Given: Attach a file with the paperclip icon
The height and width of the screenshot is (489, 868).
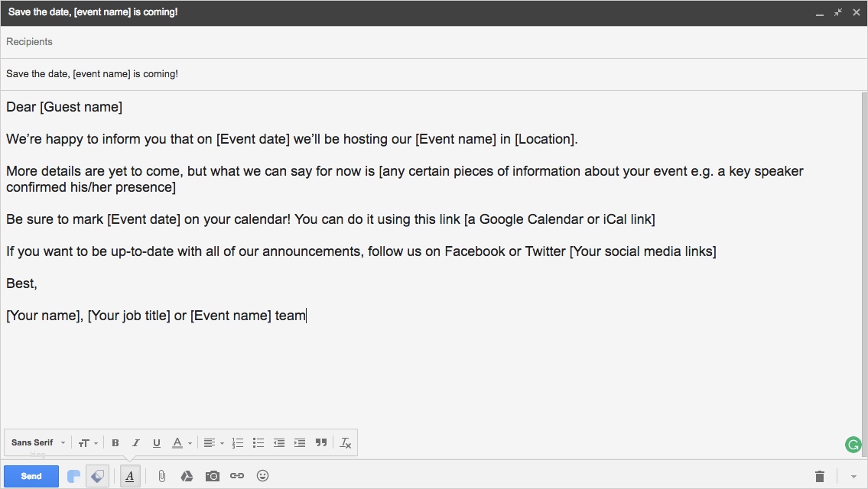Looking at the screenshot, I should 162,476.
